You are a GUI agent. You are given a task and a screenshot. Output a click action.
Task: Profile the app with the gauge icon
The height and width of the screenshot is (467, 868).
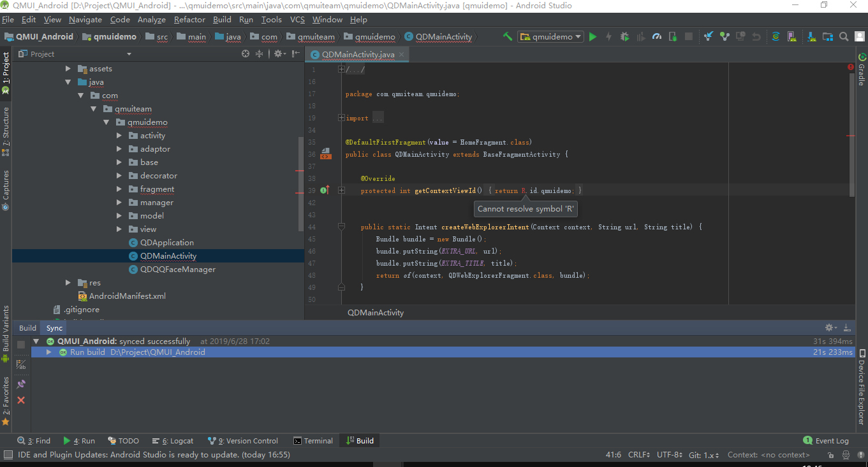pyautogui.click(x=656, y=36)
